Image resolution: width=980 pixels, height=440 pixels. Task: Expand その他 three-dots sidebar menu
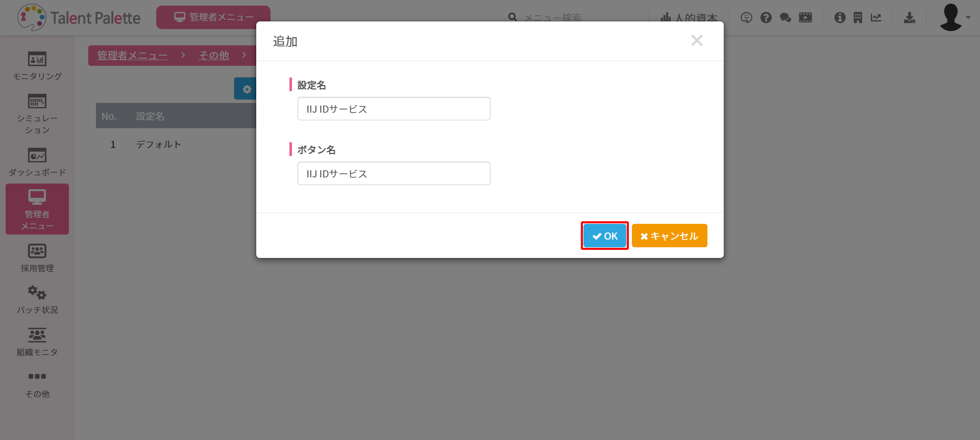pyautogui.click(x=37, y=377)
